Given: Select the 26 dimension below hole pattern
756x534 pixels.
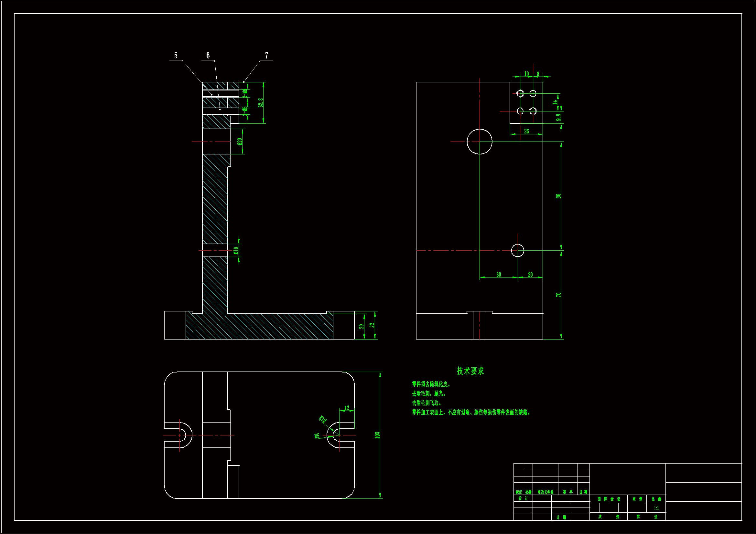Looking at the screenshot, I should (x=526, y=131).
